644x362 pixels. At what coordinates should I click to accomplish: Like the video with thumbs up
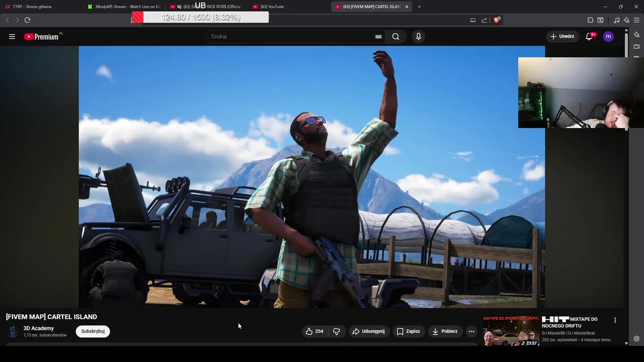tap(314, 331)
